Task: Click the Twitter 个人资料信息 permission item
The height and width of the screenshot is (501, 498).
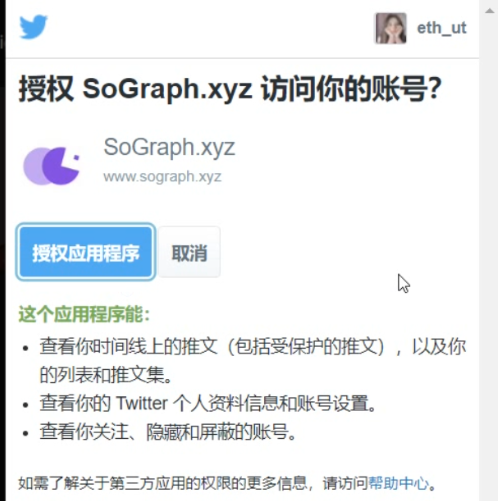Action: pos(207,403)
